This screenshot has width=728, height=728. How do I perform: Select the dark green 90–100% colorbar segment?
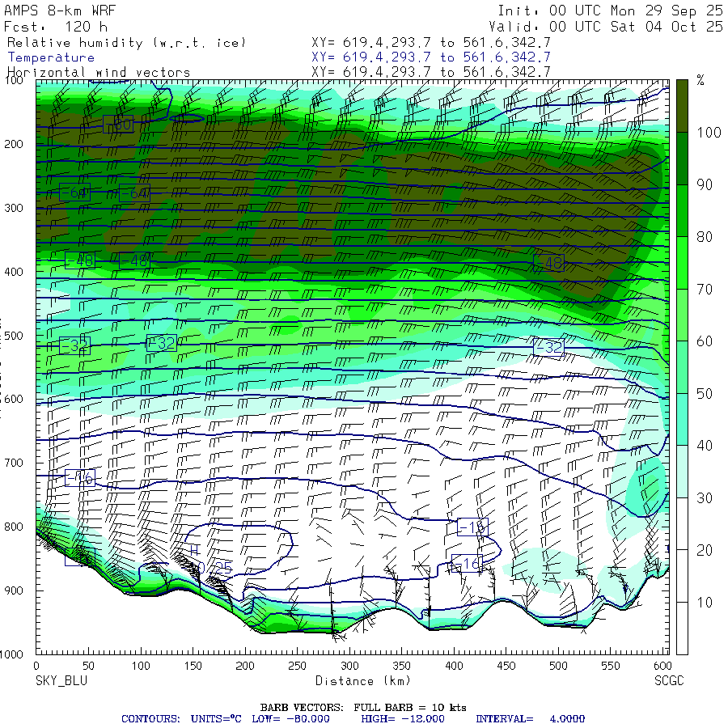click(x=682, y=159)
